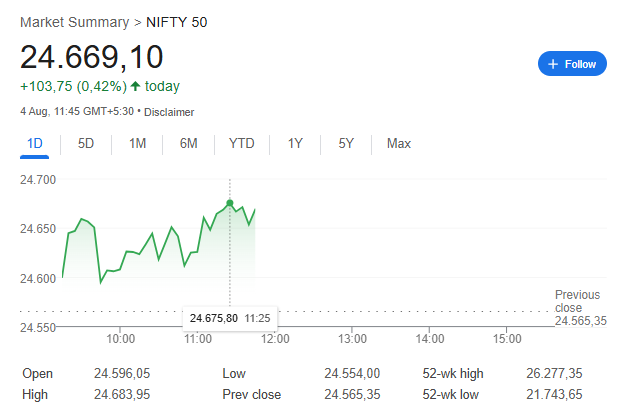This screenshot has width=643, height=412.
Task: Click the green up arrow icon
Action: pyautogui.click(x=135, y=87)
